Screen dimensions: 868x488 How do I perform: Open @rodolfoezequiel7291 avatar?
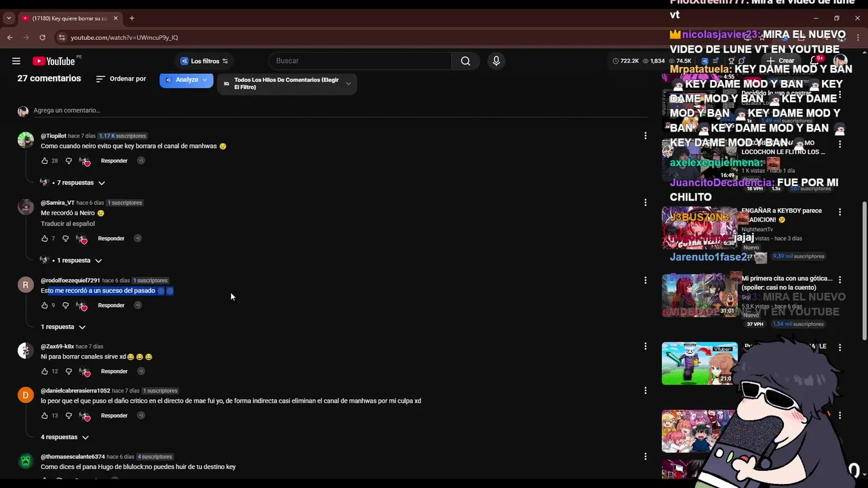point(26,285)
